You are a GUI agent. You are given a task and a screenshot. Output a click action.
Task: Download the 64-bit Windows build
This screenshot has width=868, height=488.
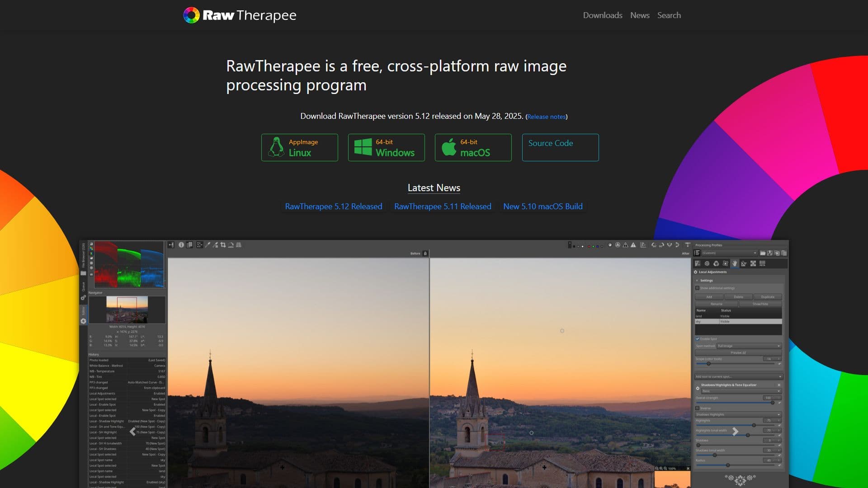[386, 147]
